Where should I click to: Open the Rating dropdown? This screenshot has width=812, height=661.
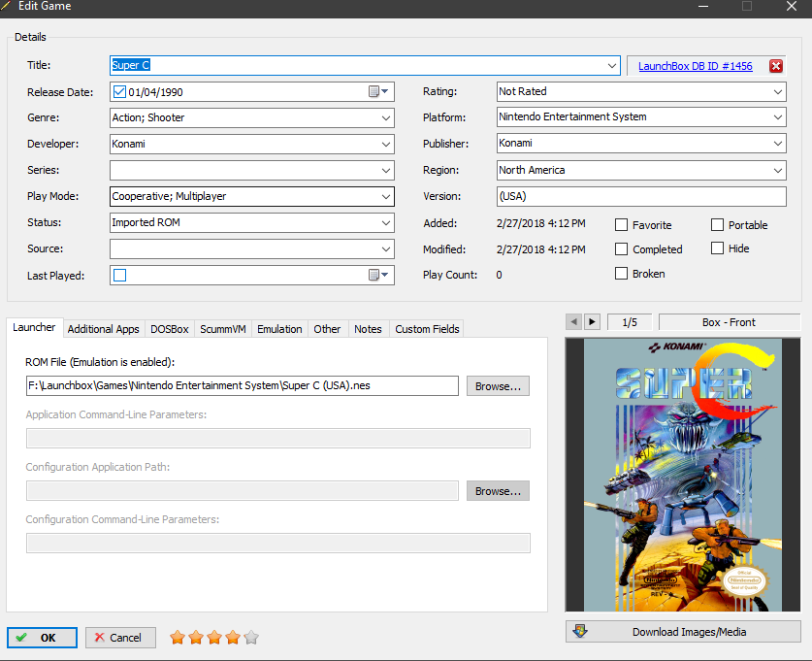click(x=778, y=91)
